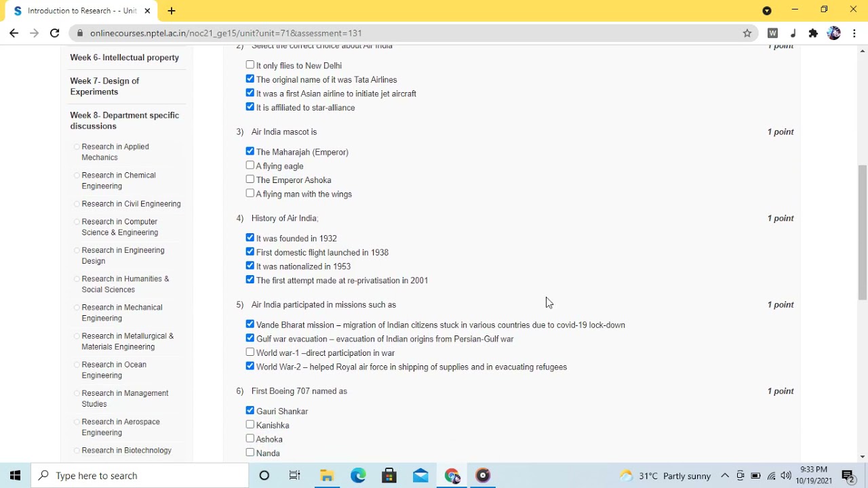868x488 pixels.
Task: Open Research in Computer Science & Engineering
Action: (120, 227)
